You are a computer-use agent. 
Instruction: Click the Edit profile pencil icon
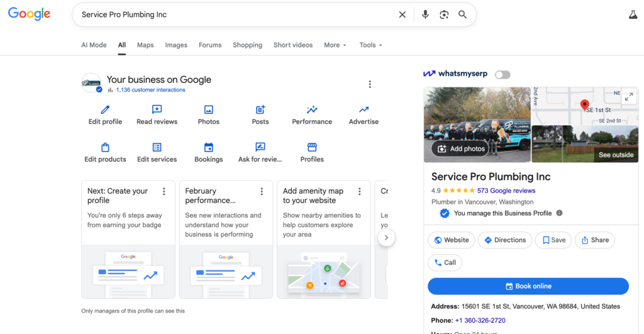point(105,110)
